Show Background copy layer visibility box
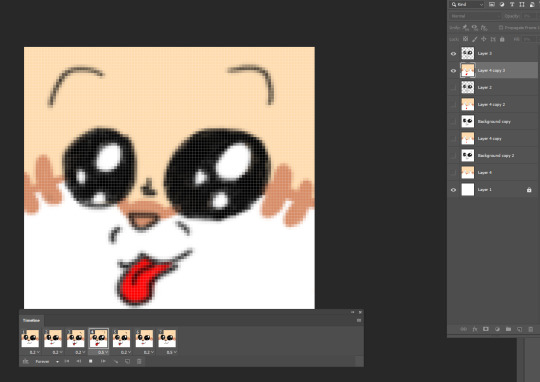 coord(453,122)
